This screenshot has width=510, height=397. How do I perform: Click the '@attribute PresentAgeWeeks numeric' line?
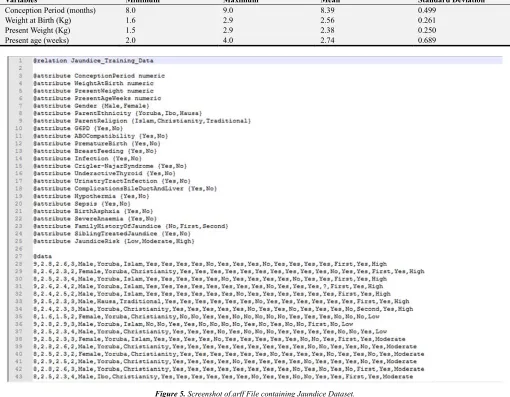click(x=97, y=98)
